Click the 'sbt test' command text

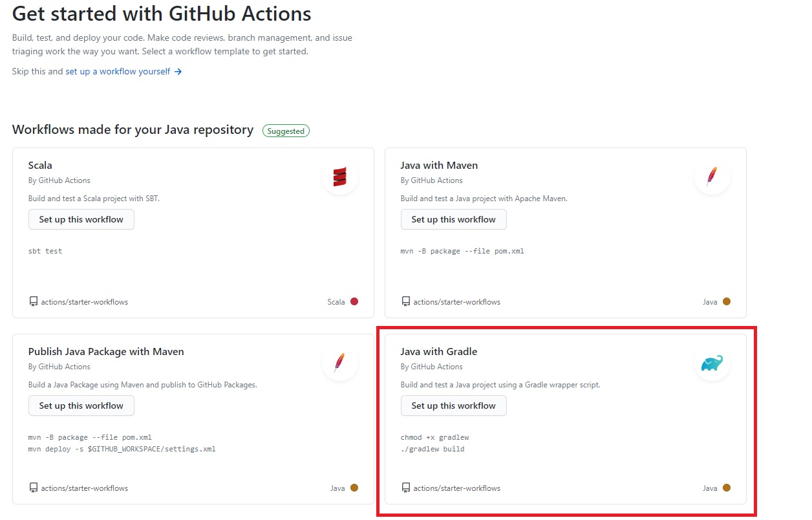coord(45,251)
